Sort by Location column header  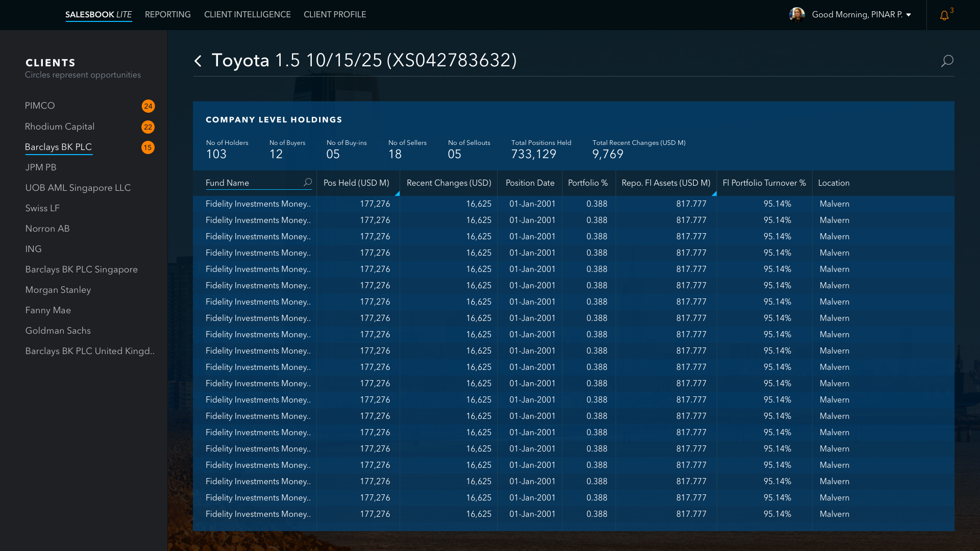[834, 183]
